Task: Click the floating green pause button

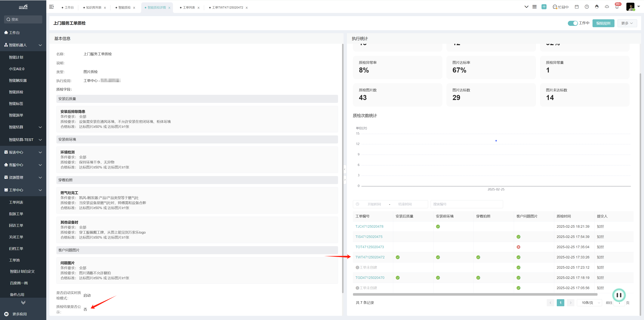Action: (x=619, y=295)
